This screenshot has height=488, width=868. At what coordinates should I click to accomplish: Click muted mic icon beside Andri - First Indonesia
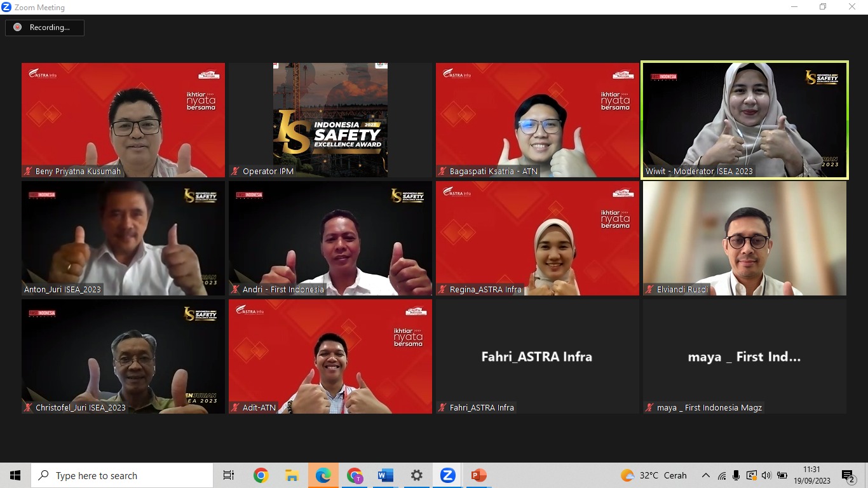[x=235, y=290]
